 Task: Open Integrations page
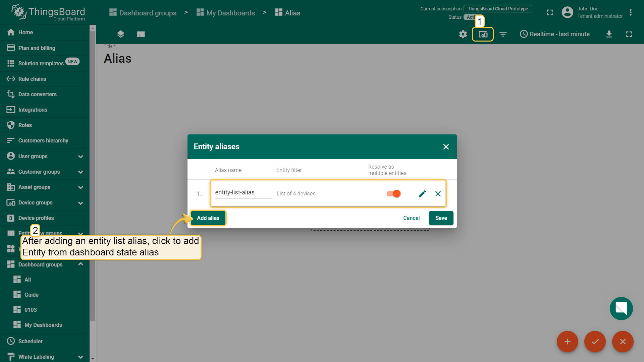(45, 110)
